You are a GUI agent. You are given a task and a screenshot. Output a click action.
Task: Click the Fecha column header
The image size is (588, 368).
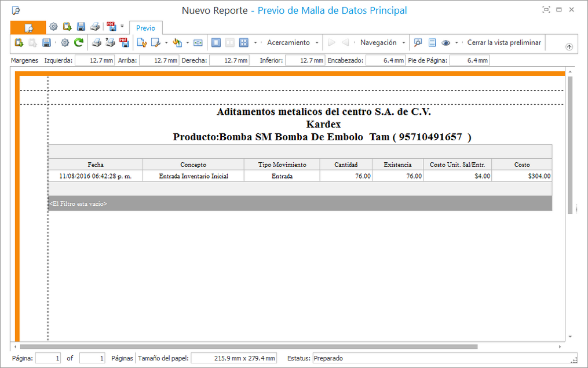(x=96, y=165)
